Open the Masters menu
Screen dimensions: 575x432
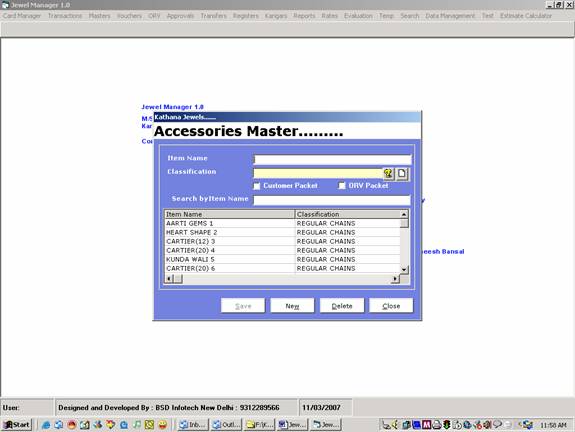click(x=99, y=16)
